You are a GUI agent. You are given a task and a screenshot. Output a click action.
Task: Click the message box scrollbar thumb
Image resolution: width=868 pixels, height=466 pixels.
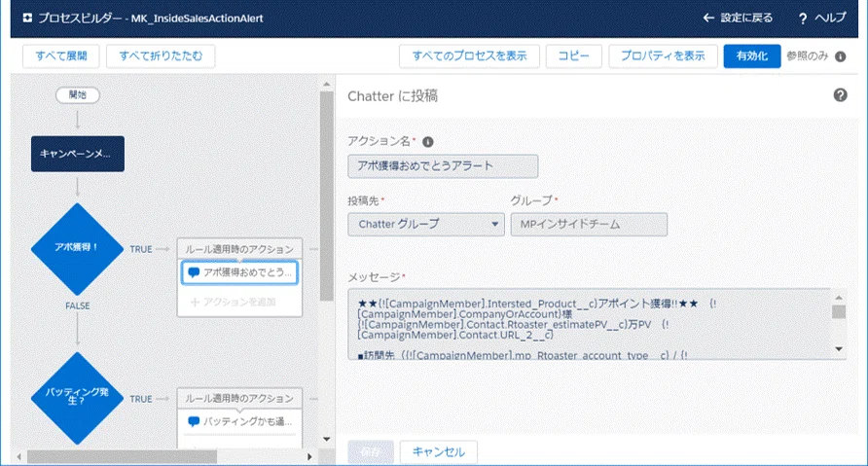(x=839, y=312)
